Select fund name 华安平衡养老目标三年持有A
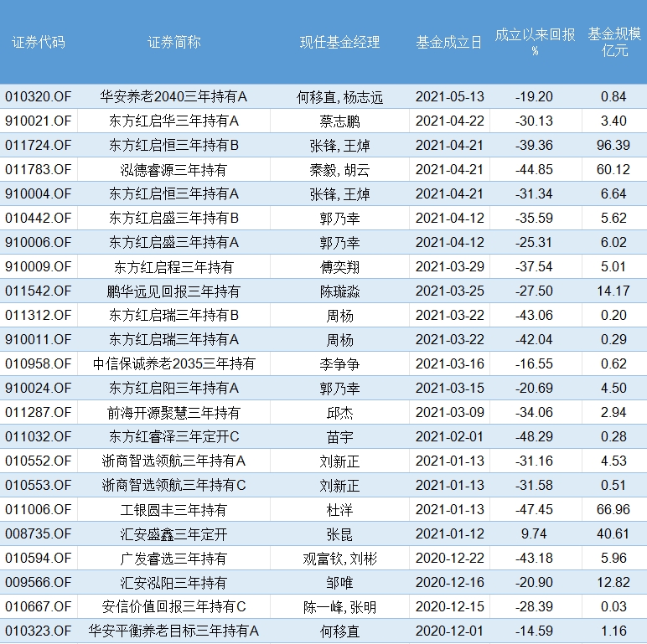 173,631
